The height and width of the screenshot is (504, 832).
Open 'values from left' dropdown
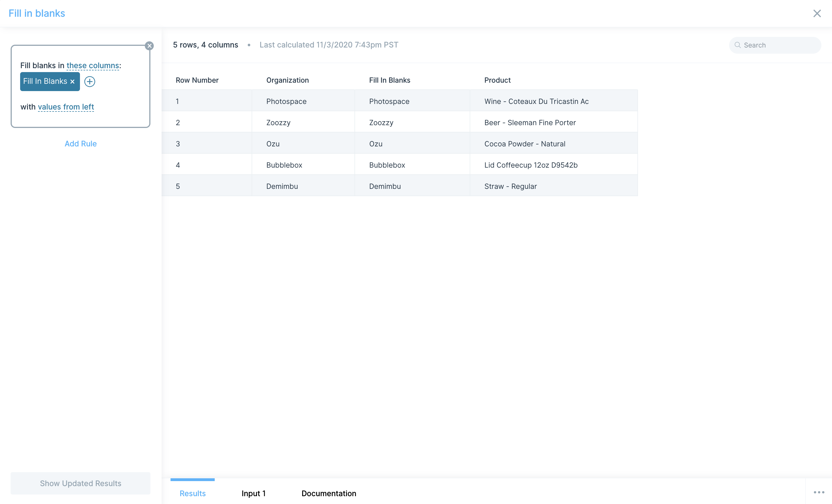(x=66, y=107)
